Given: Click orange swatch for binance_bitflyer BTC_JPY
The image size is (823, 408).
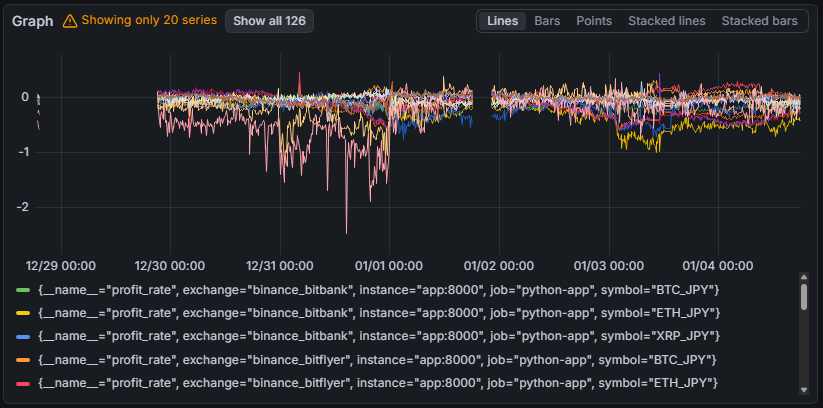Looking at the screenshot, I should coord(23,359).
